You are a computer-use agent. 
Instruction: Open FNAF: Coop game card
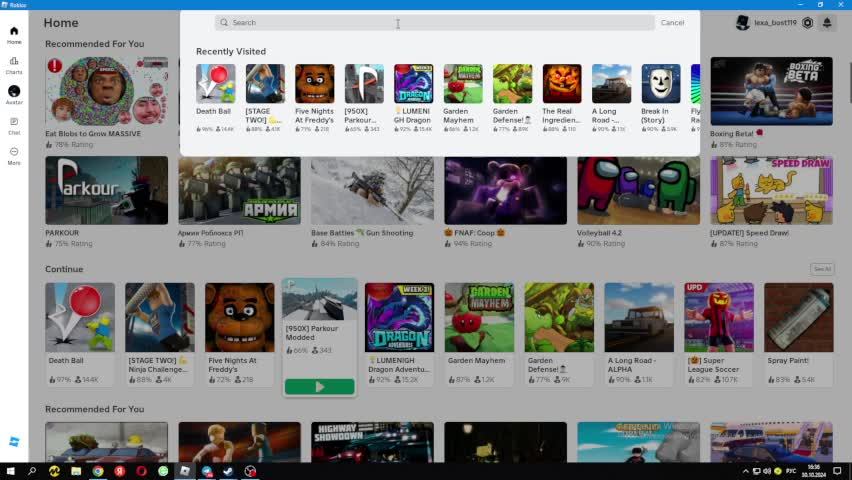click(x=505, y=202)
